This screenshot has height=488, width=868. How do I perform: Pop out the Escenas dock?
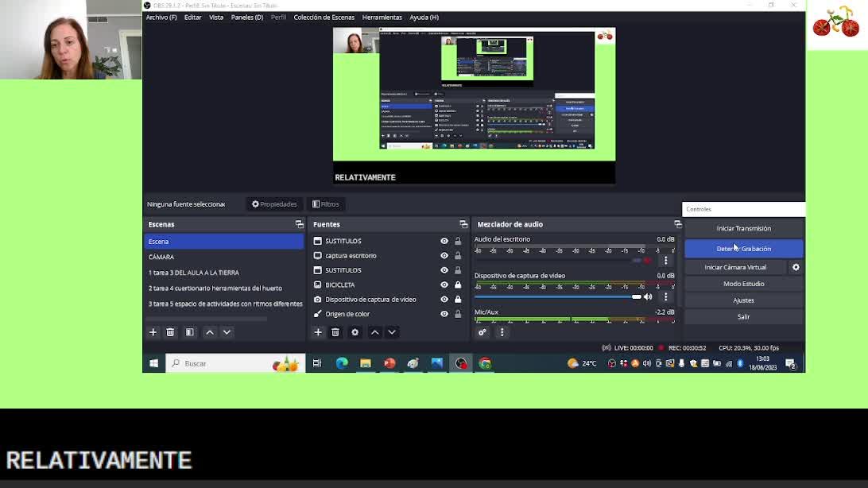coord(300,224)
